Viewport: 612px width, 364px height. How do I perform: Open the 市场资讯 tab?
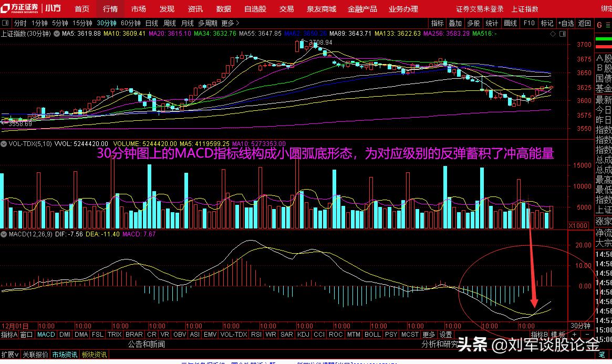[x=65, y=355]
